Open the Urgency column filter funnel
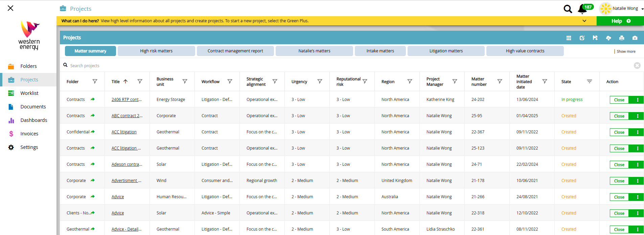The height and width of the screenshot is (235, 644). (320, 81)
